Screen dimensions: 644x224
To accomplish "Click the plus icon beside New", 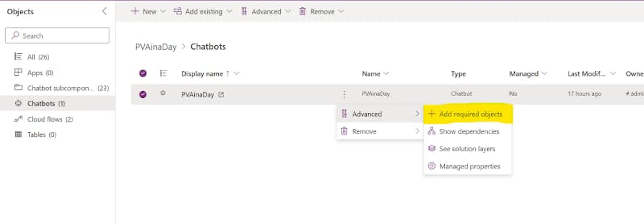I will pyautogui.click(x=135, y=11).
